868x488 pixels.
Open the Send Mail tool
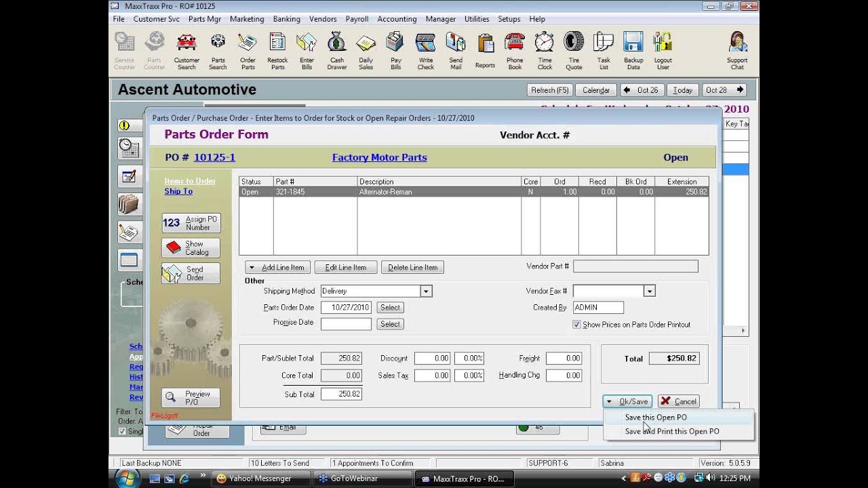click(455, 51)
